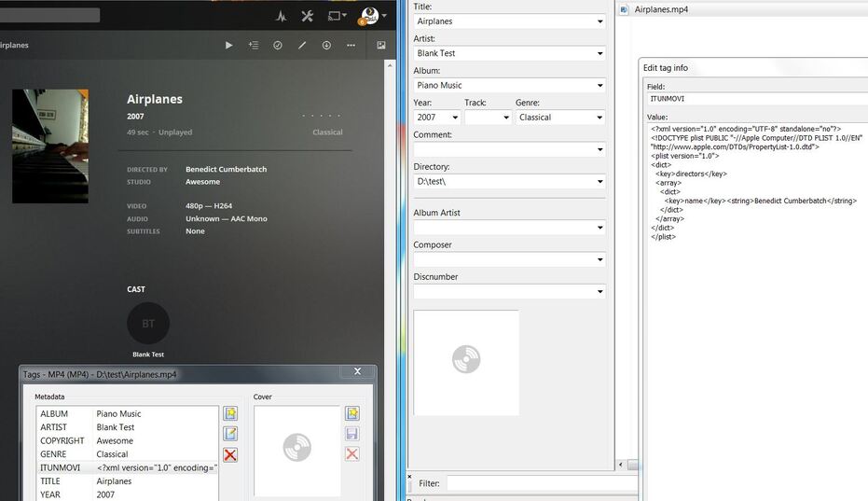Select the YEAR 2007 row
The height and width of the screenshot is (501, 868).
128,494
